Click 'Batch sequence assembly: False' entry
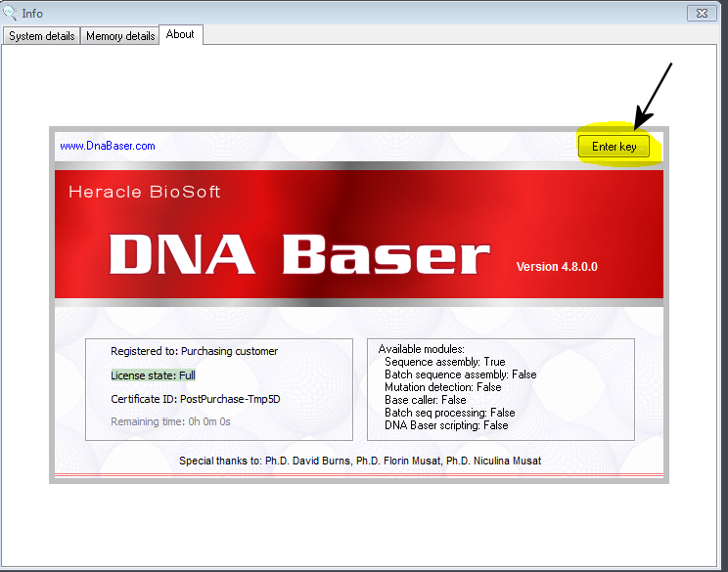 tap(461, 374)
